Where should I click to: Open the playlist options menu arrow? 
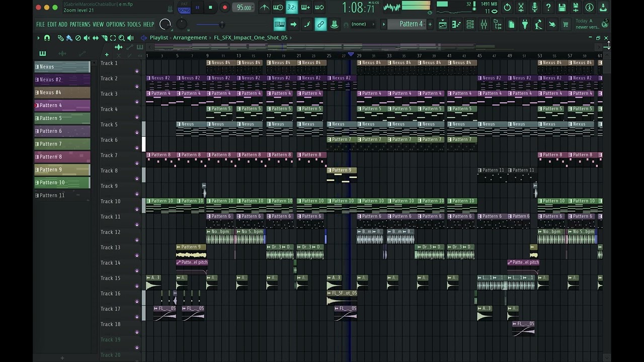coord(38,38)
